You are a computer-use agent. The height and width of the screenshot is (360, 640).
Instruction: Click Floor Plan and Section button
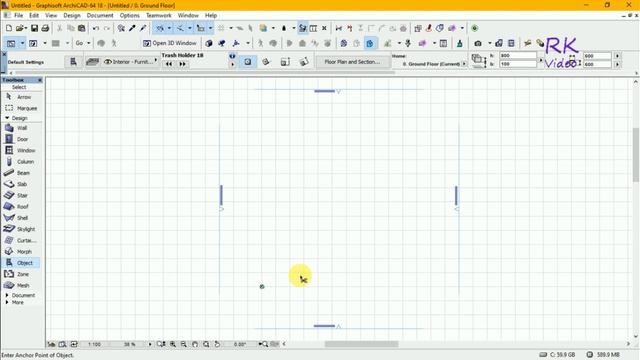coord(352,62)
